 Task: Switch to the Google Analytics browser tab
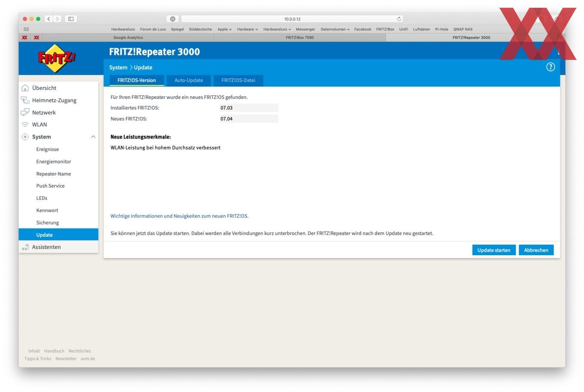[128, 37]
